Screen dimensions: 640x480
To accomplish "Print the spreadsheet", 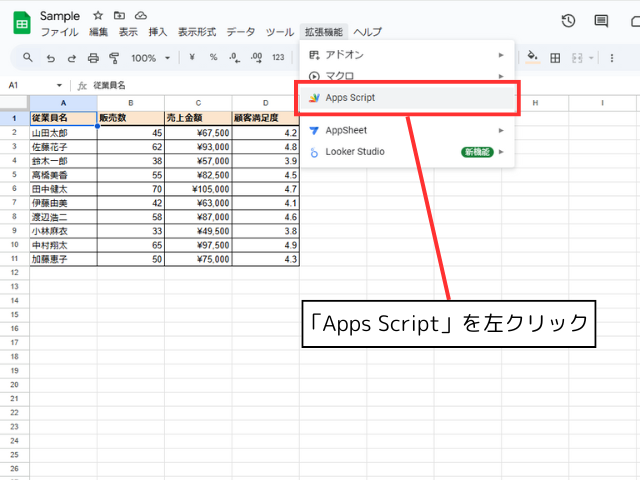I will tap(93, 58).
